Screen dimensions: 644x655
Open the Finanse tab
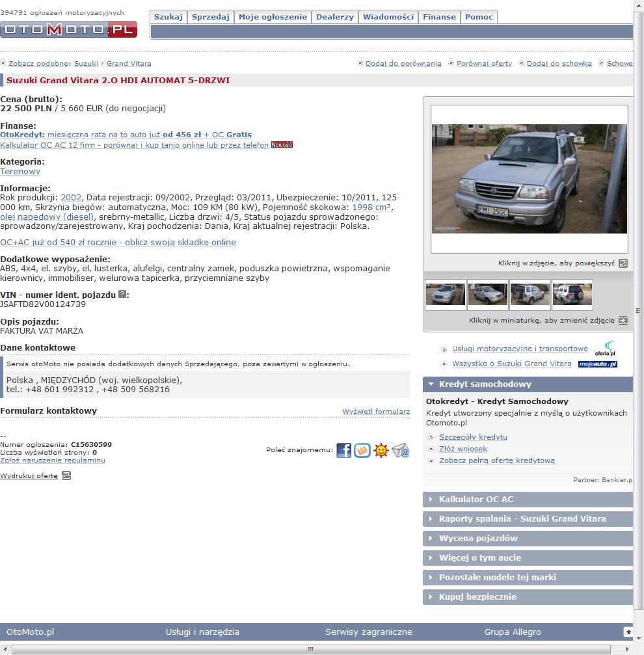coord(439,17)
